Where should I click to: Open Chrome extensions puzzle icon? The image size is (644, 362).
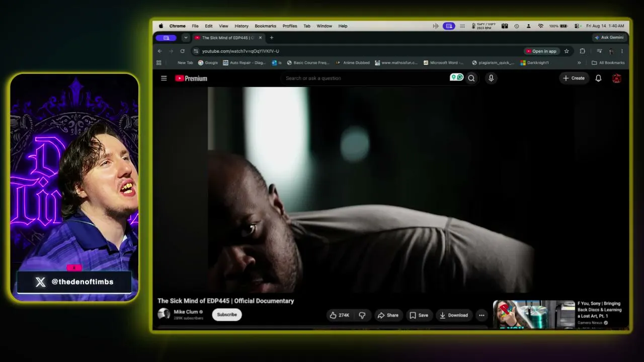(582, 51)
